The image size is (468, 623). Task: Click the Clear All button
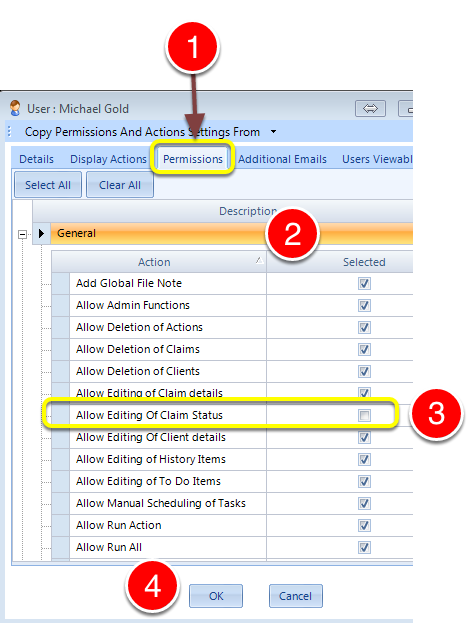point(120,185)
